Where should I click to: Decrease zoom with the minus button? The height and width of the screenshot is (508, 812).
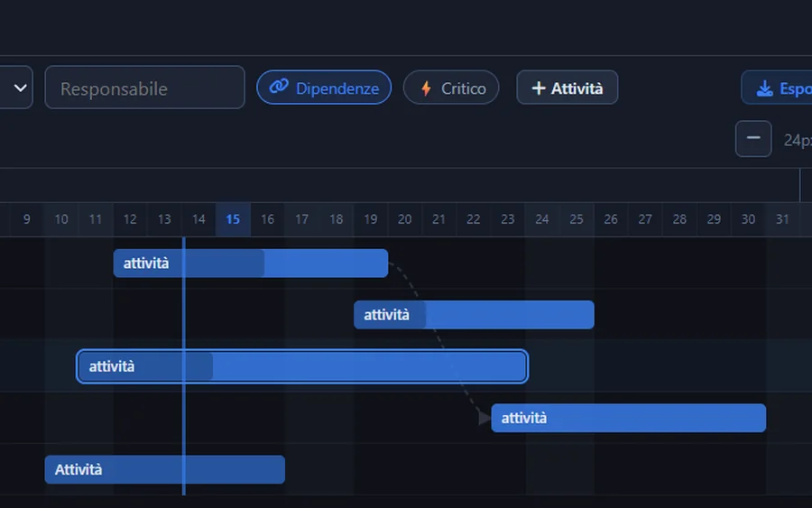click(753, 139)
